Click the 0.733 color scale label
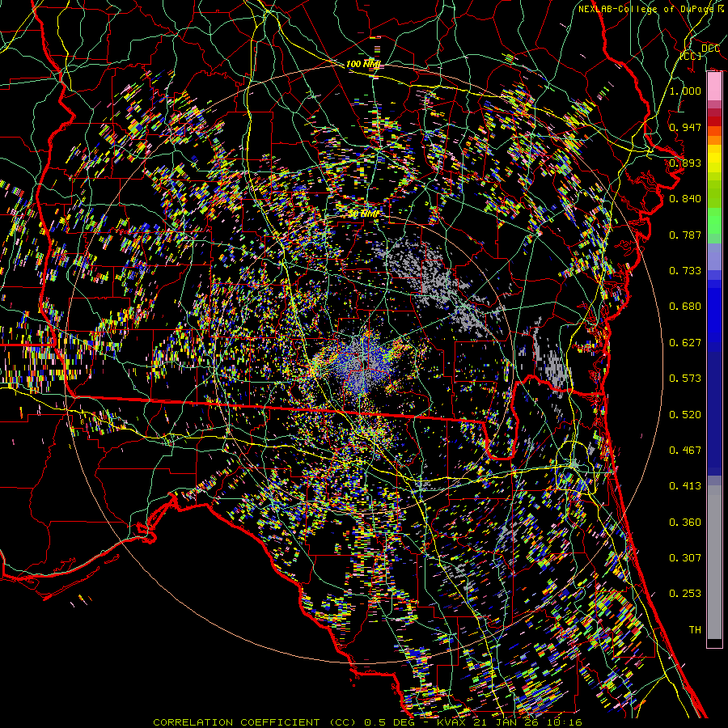Viewport: 728px width, 728px height. point(685,271)
